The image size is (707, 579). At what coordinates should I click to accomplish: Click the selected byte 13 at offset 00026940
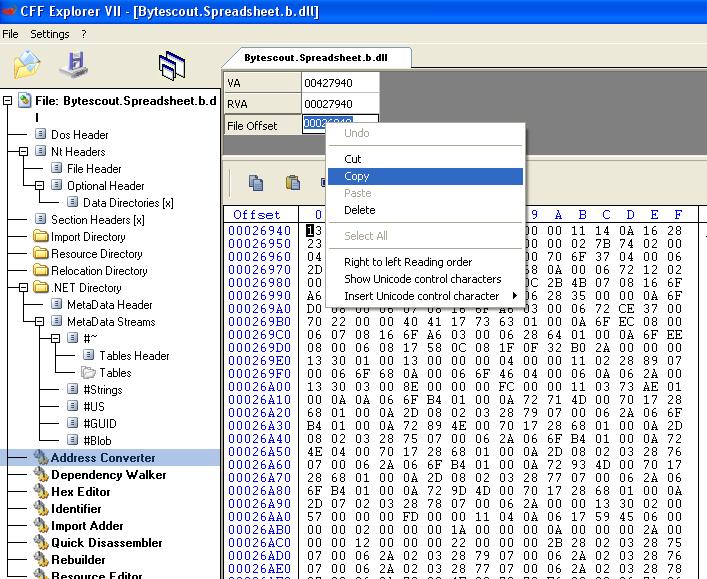314,230
